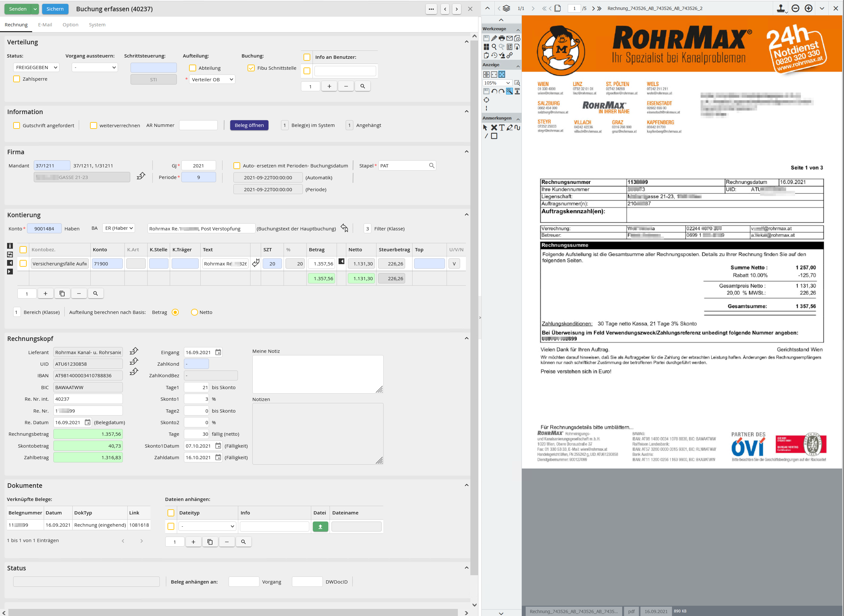The height and width of the screenshot is (616, 844).
Task: Click the download document icon in Werkzeuge
Action: point(517,47)
